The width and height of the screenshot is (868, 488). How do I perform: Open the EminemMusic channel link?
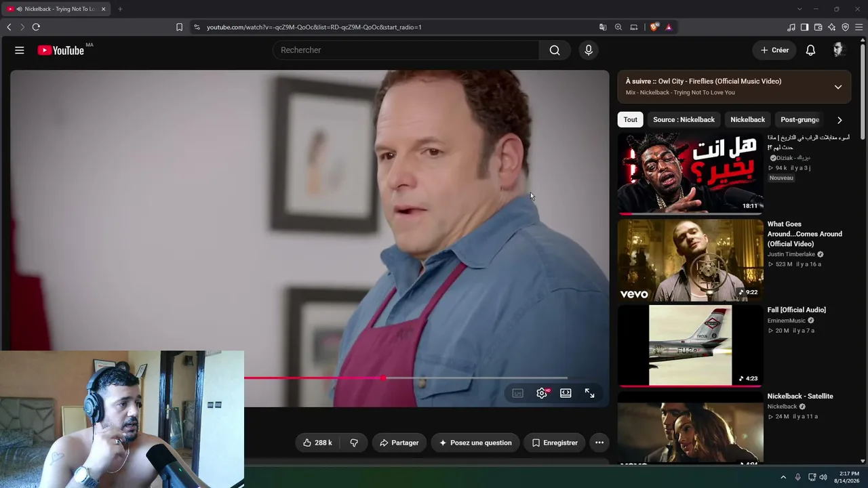(x=787, y=321)
